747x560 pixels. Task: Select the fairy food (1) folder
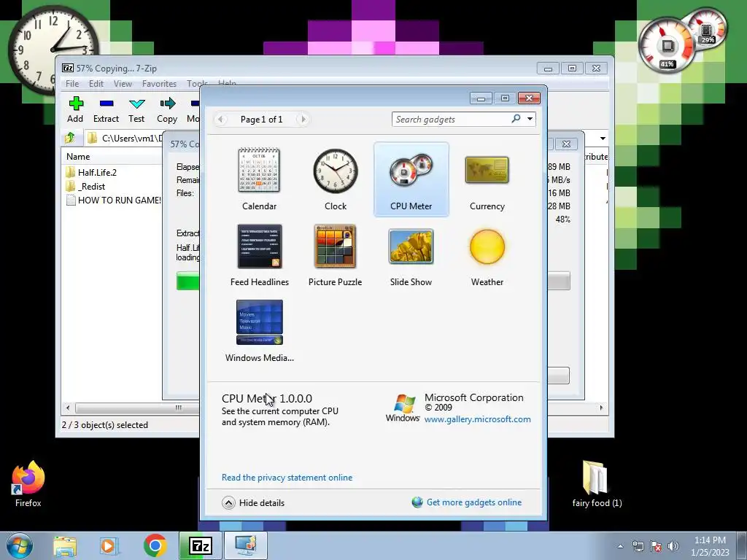pyautogui.click(x=597, y=483)
